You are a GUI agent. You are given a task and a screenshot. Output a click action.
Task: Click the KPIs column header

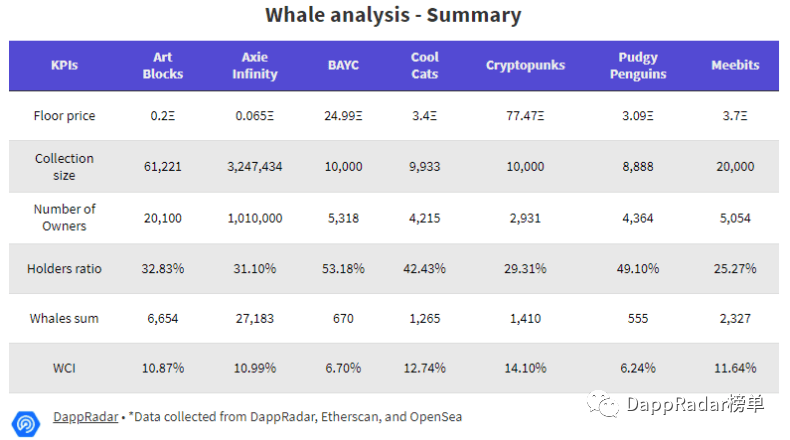click(x=64, y=66)
